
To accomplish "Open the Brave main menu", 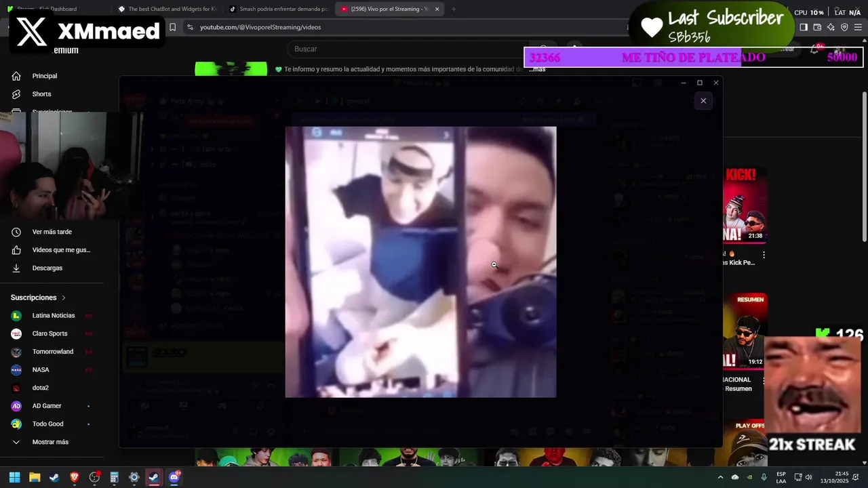I will tap(859, 27).
